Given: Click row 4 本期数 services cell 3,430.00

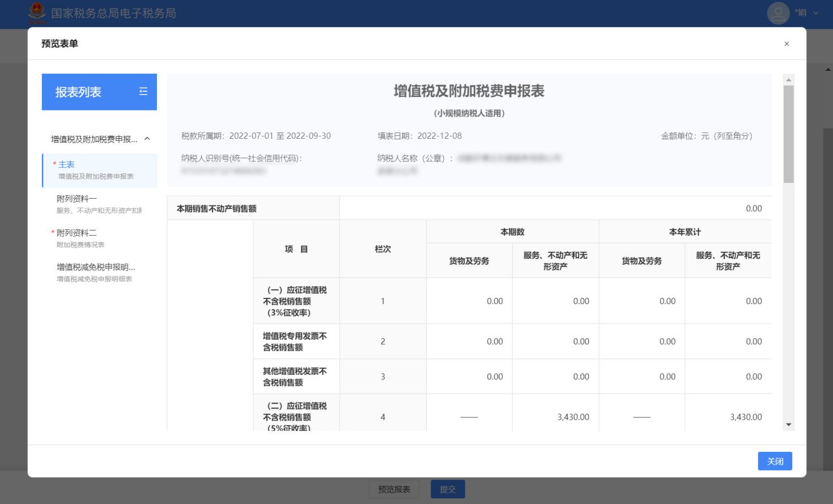Looking at the screenshot, I should pyautogui.click(x=573, y=417).
